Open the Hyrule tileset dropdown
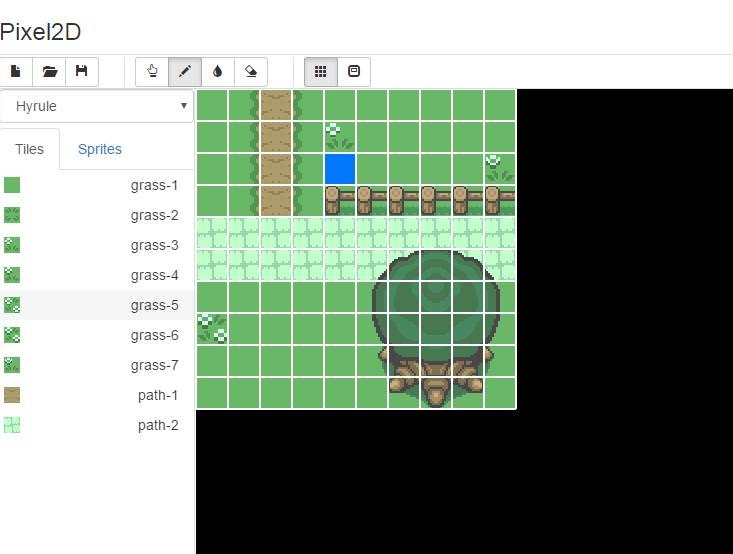The height and width of the screenshot is (554, 733). tap(97, 106)
